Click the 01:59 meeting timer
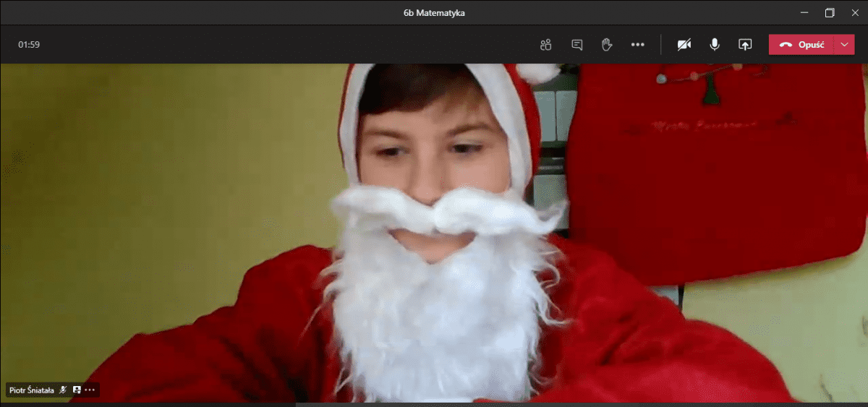Image resolution: width=868 pixels, height=407 pixels. (29, 45)
